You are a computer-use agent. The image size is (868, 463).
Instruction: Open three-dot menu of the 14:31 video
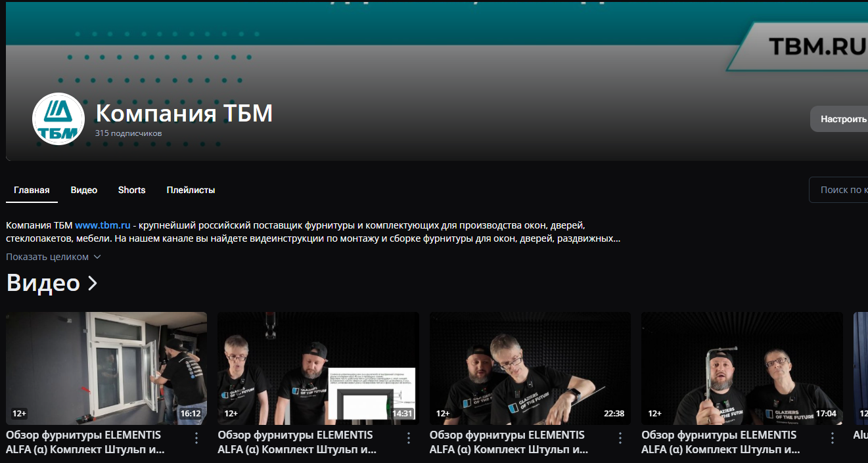coord(409,438)
